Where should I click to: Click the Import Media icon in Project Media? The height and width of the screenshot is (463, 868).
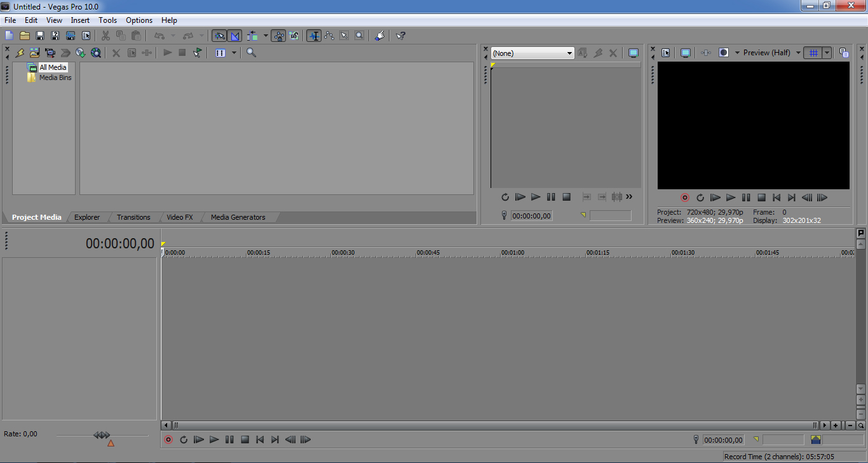click(x=34, y=53)
